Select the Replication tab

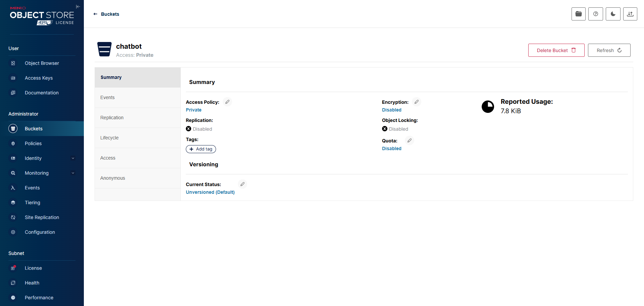point(112,118)
